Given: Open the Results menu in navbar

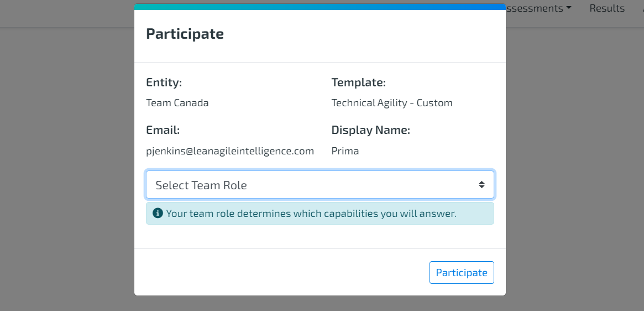Looking at the screenshot, I should click(607, 8).
